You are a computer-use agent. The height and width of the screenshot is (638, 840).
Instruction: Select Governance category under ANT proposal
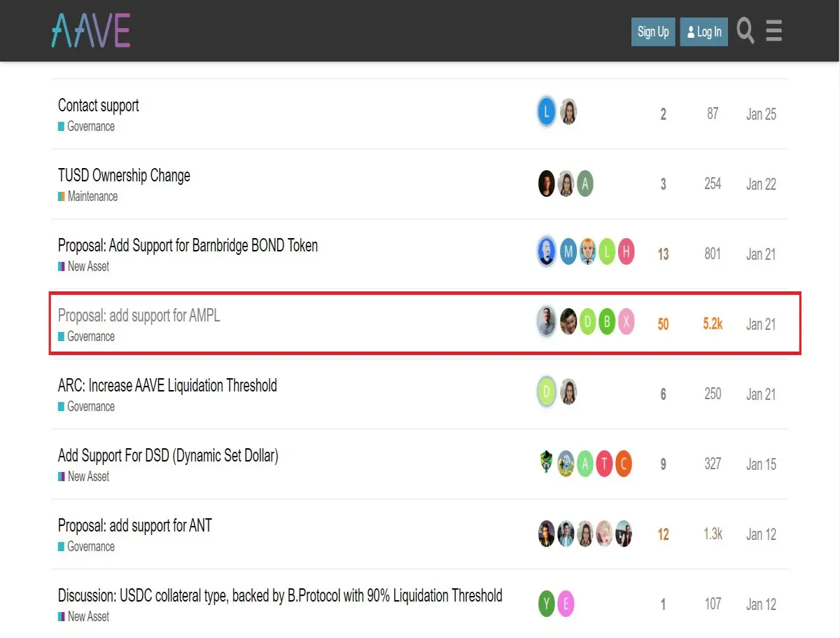pos(87,547)
